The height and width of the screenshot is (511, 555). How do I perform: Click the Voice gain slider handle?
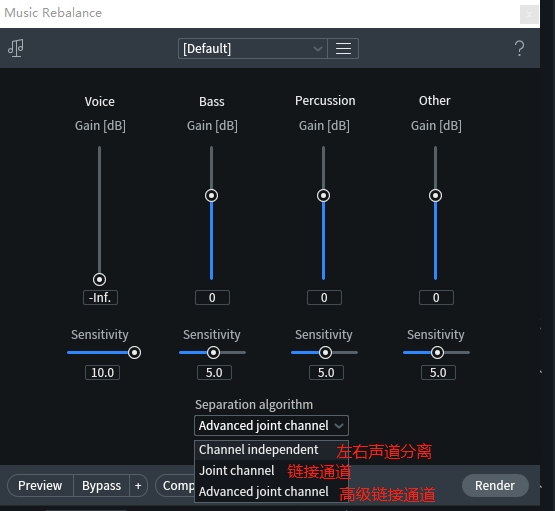click(99, 280)
